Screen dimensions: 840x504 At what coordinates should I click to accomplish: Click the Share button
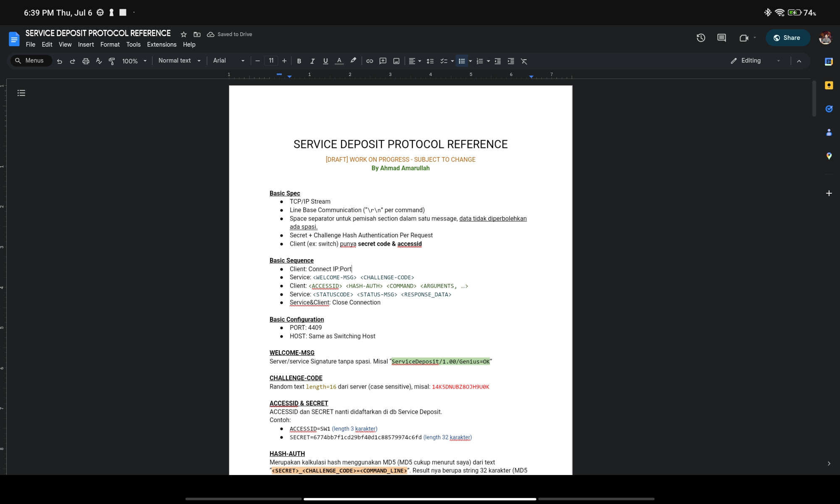pyautogui.click(x=787, y=38)
